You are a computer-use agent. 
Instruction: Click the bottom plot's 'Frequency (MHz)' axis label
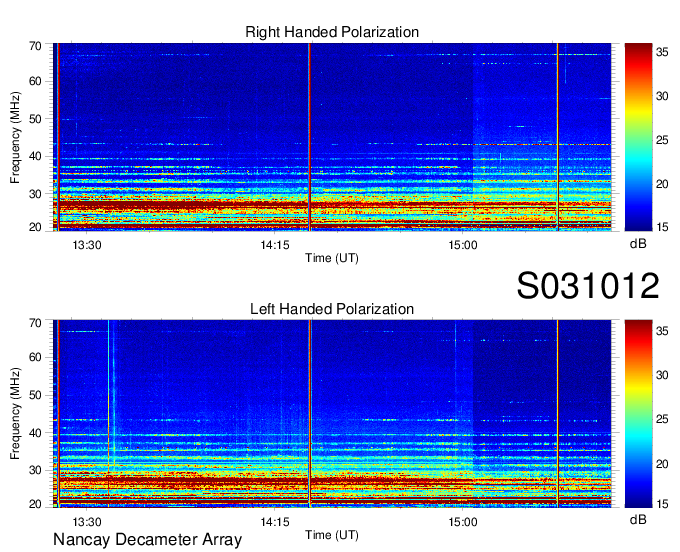tap(15, 414)
